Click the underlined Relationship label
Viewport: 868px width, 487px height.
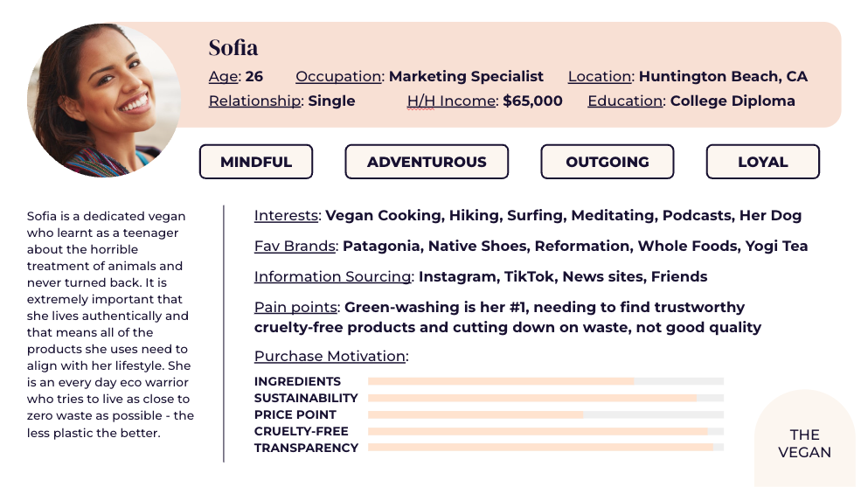254,101
